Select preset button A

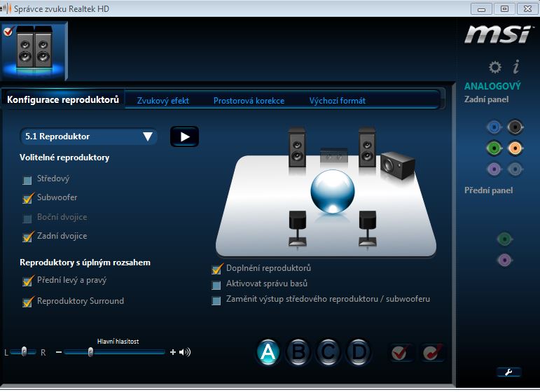268,352
